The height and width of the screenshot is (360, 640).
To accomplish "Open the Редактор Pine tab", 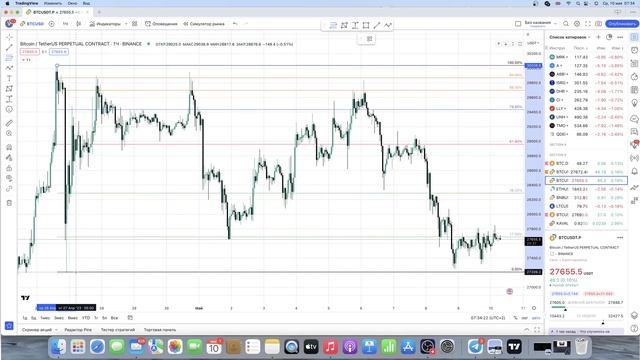I will click(78, 329).
